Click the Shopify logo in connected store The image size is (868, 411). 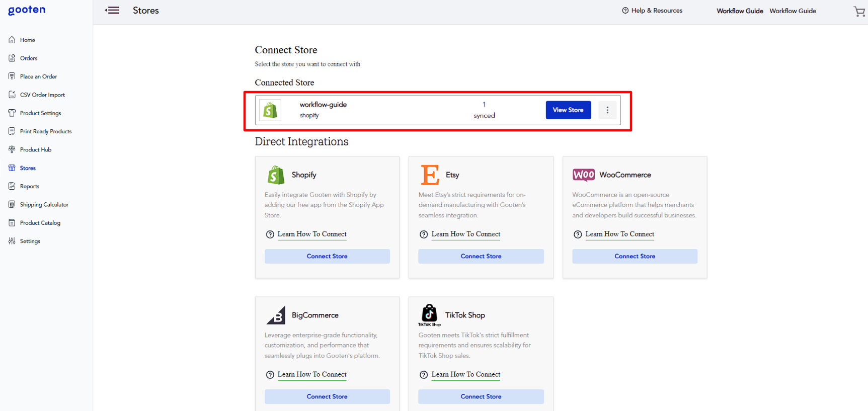[270, 110]
